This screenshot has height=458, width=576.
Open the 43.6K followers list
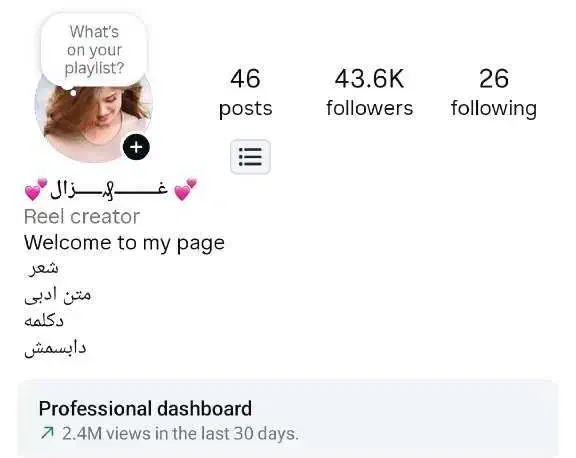[370, 93]
